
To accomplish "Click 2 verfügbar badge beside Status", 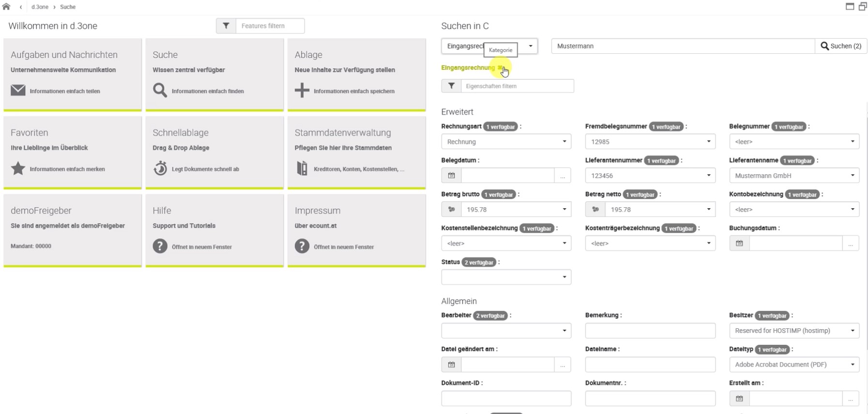I will coord(479,262).
